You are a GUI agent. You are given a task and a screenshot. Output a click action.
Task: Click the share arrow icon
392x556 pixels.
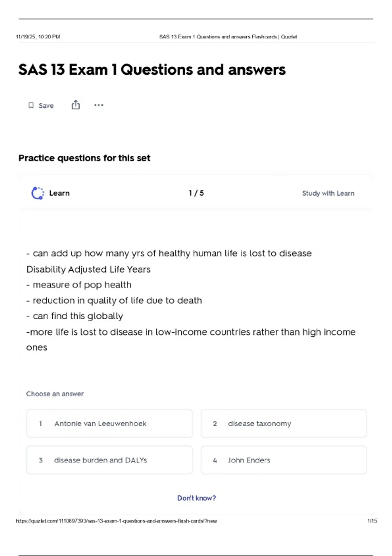75,105
